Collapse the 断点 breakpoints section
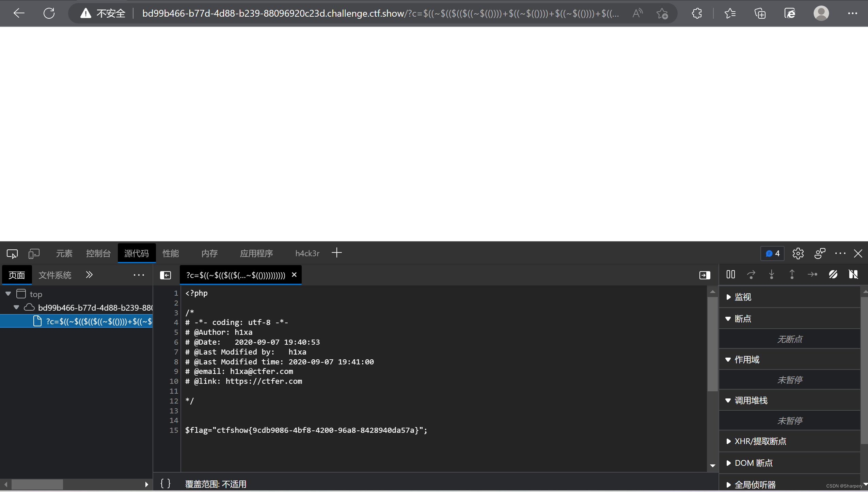The width and height of the screenshot is (868, 492). 742,319
